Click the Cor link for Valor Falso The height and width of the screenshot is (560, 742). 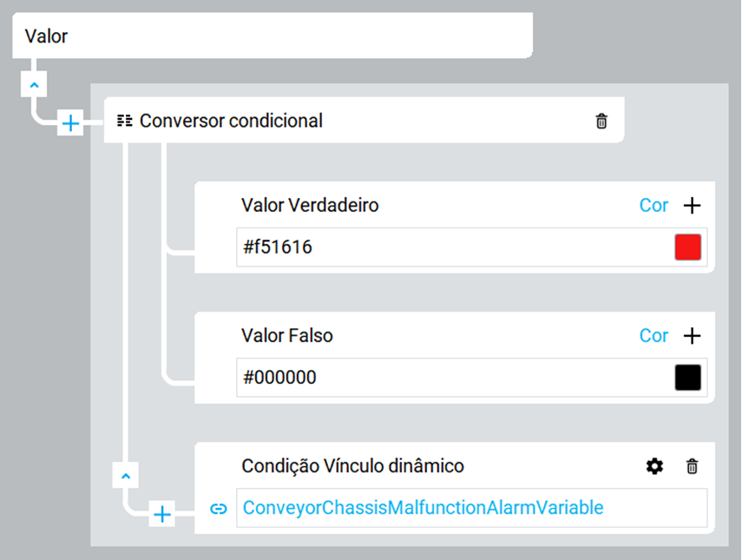(653, 336)
